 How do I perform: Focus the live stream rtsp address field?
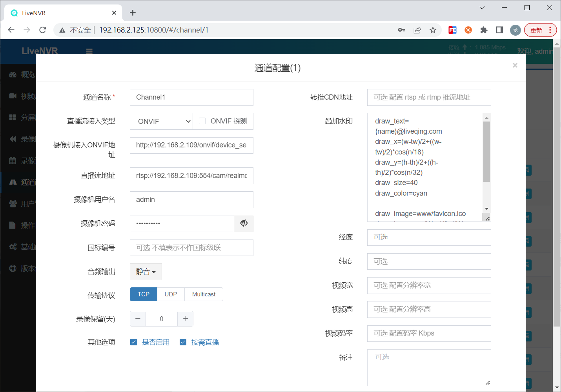tap(191, 176)
